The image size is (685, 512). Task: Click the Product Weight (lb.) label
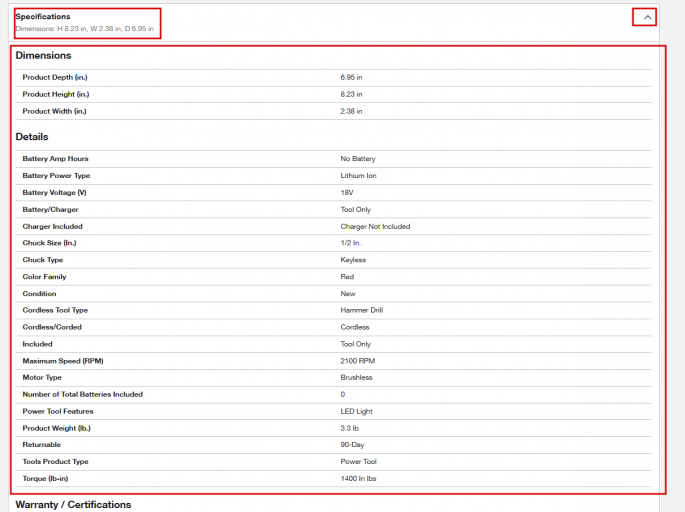pyautogui.click(x=56, y=429)
